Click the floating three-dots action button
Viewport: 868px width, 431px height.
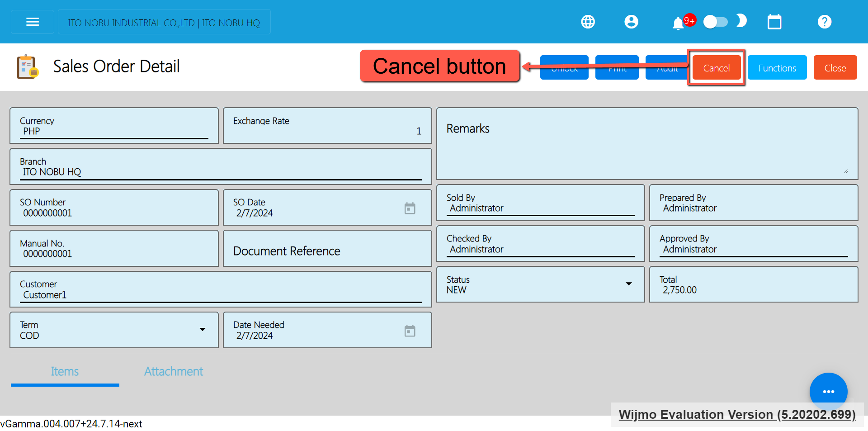pos(828,391)
